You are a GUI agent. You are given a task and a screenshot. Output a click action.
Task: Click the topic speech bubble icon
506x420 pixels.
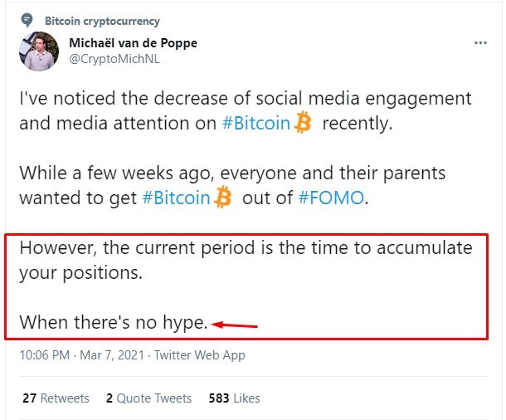(27, 21)
